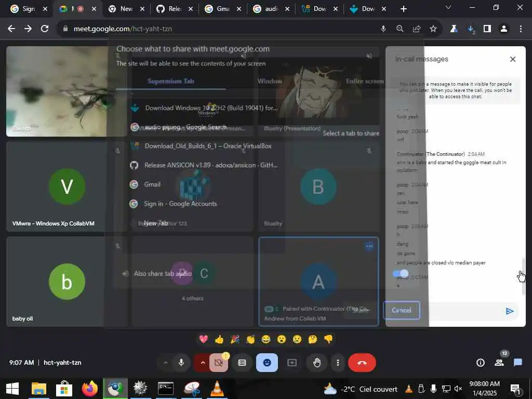Open VLC media player from taskbar
Screen dimensions: 532x399
[x=217, y=389]
